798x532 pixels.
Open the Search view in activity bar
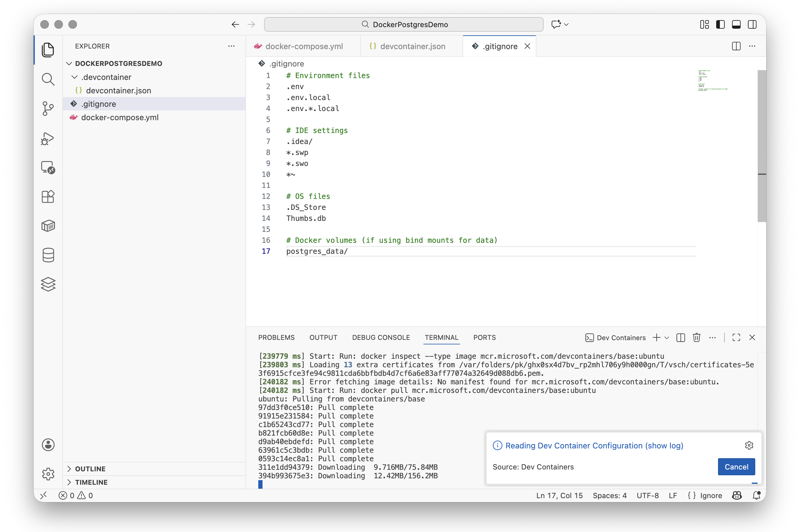point(48,79)
